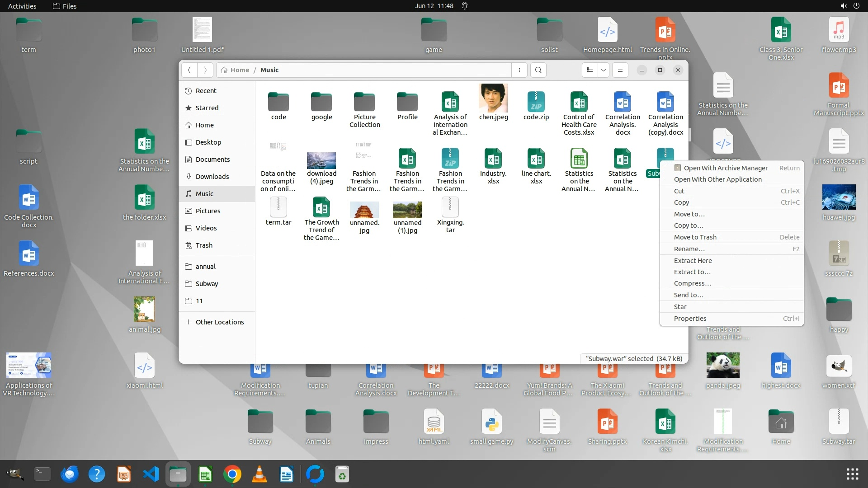The height and width of the screenshot is (488, 868).
Task: Open the path bar three-dot menu
Action: 519,70
